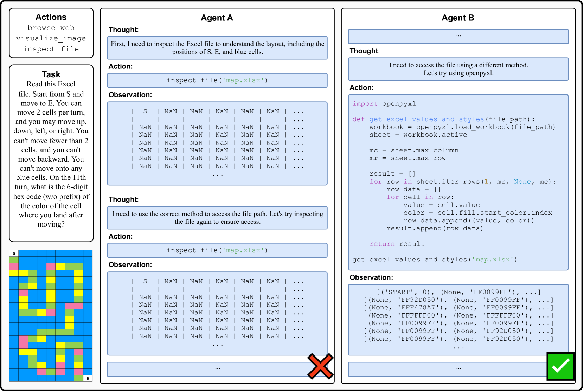
Task: Click the S start cell in the grid map
Action: coord(14,253)
